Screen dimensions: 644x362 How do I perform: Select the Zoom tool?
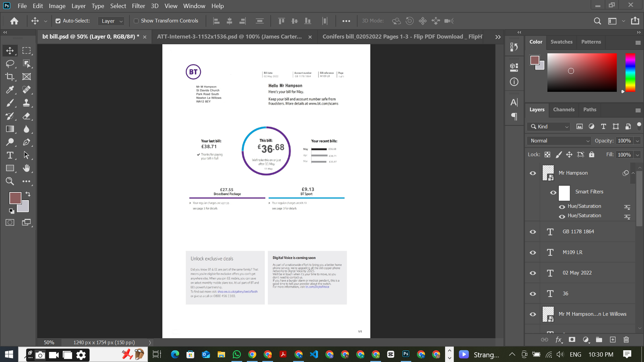(10, 181)
